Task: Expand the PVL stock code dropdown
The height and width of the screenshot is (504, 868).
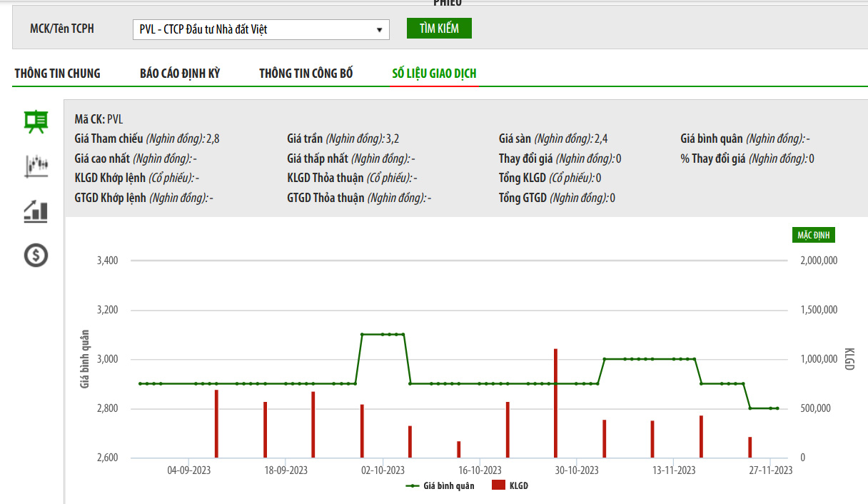Action: pos(261,29)
